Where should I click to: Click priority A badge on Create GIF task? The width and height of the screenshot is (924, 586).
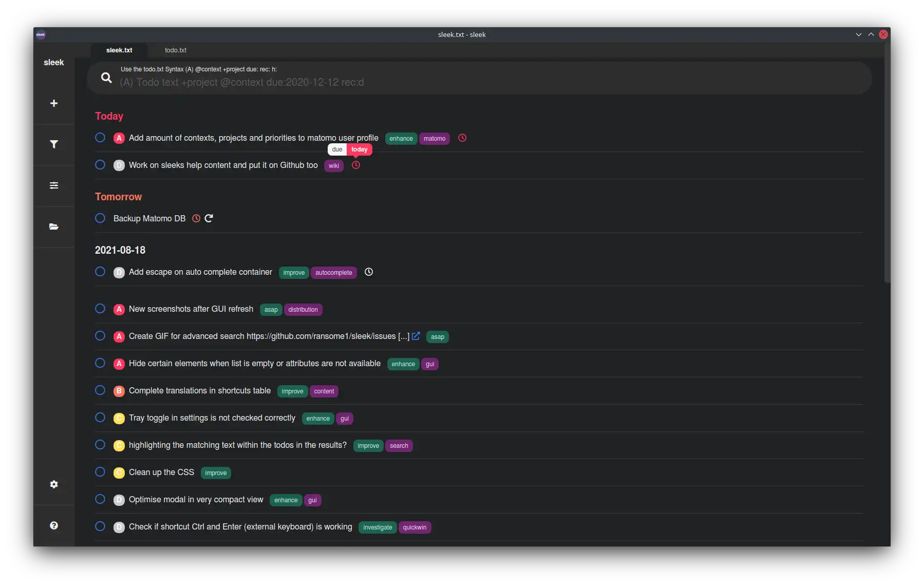click(119, 336)
